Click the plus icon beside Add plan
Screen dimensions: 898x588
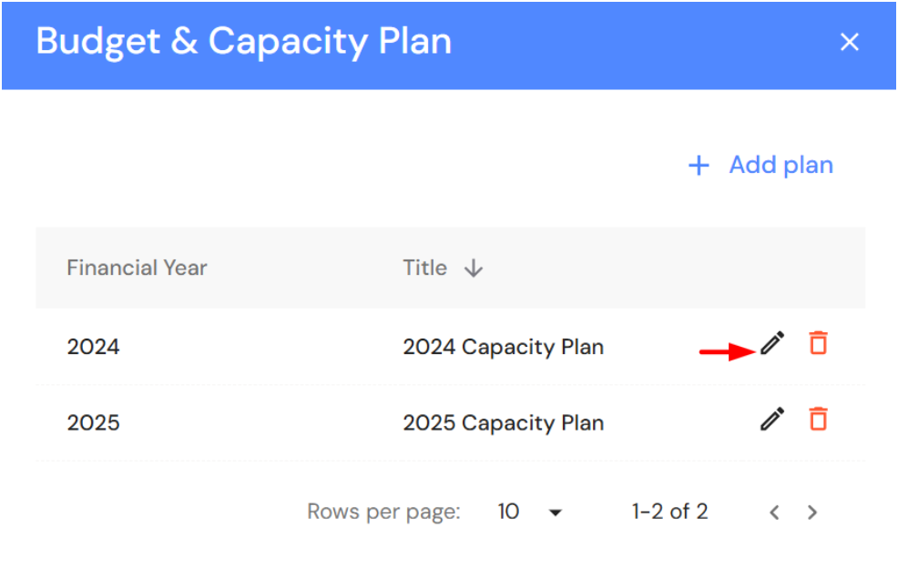[699, 166]
